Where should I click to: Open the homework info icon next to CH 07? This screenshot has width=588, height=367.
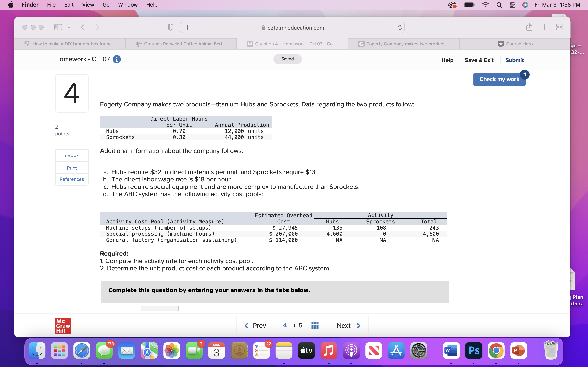(x=117, y=59)
